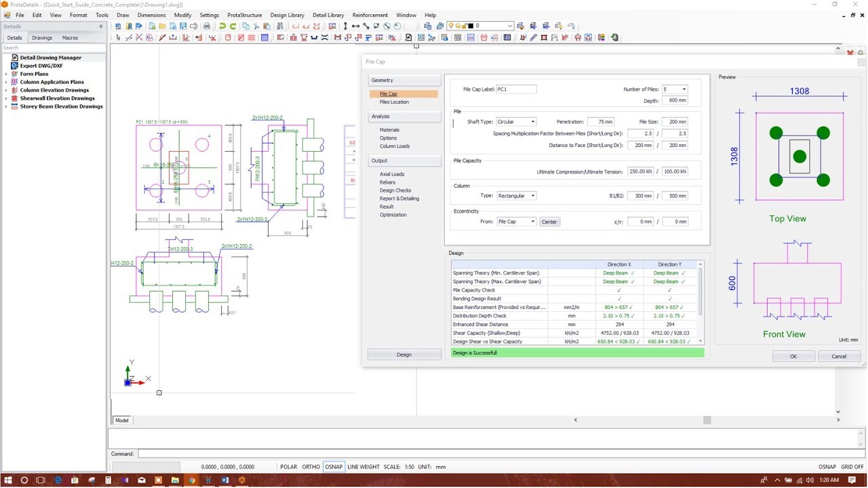
Task: Open the Column Type dropdown showing Rectangular
Action: [x=532, y=195]
